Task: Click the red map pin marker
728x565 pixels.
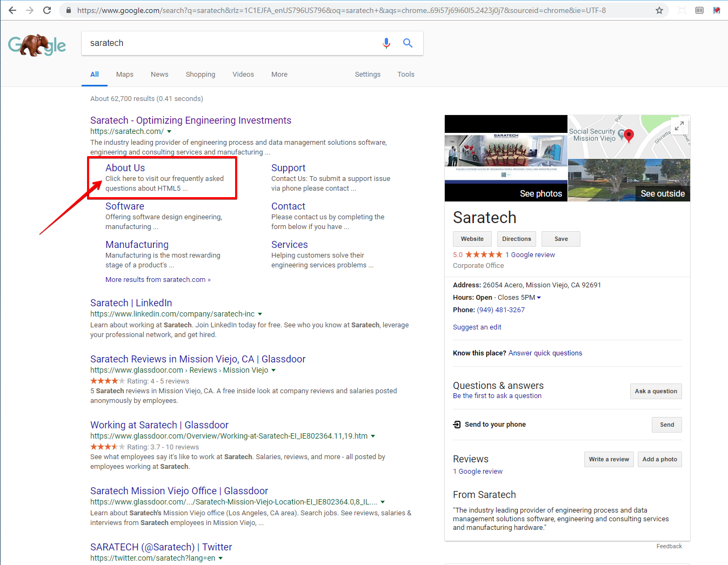Action: point(629,135)
